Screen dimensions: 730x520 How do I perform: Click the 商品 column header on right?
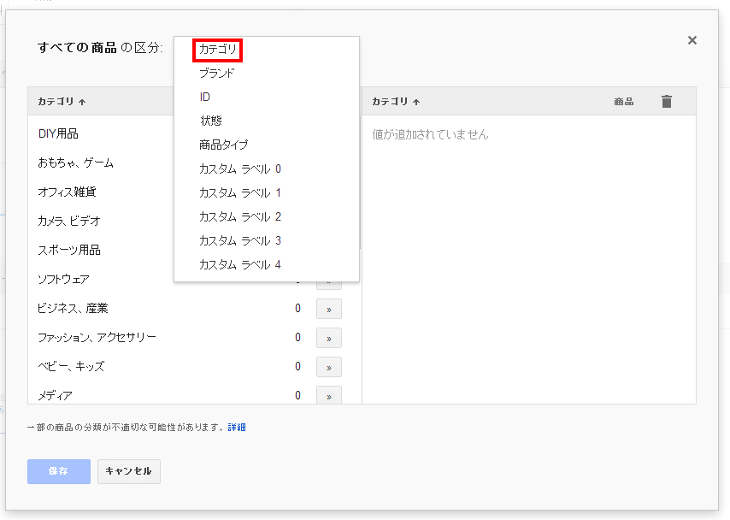623,102
